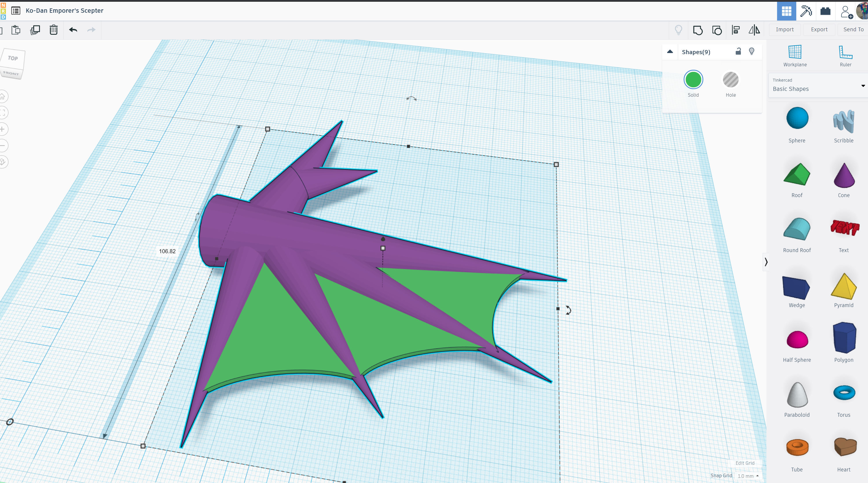Collapse the Shapes(9) inspector panel
The height and width of the screenshot is (483, 868).
pyautogui.click(x=670, y=52)
